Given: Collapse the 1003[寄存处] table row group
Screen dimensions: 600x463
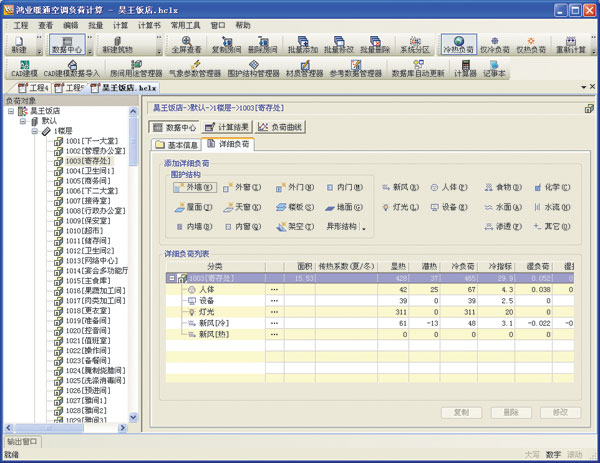Looking at the screenshot, I should coord(172,278).
